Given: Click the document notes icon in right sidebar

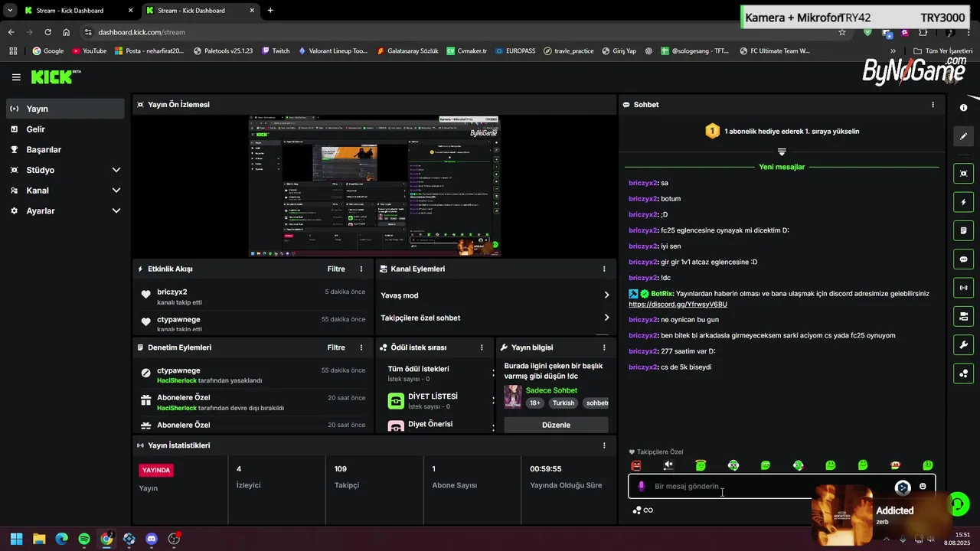Looking at the screenshot, I should coord(963,230).
